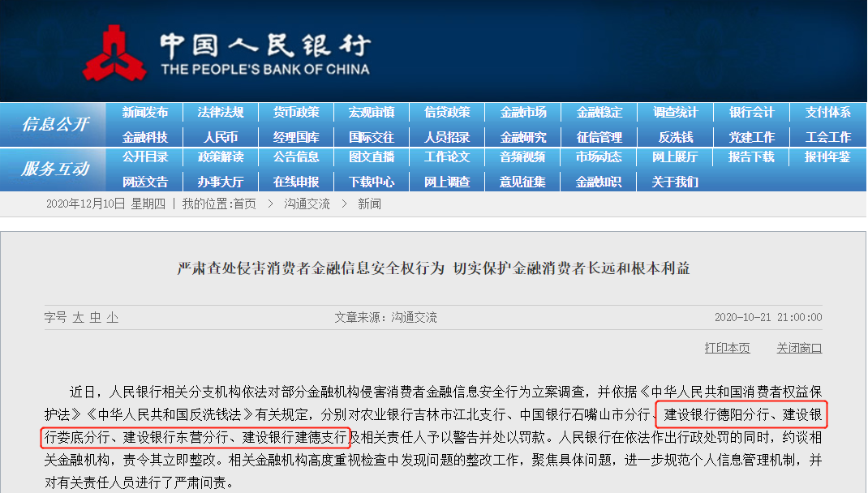Open the 反洗钱 section

676,137
